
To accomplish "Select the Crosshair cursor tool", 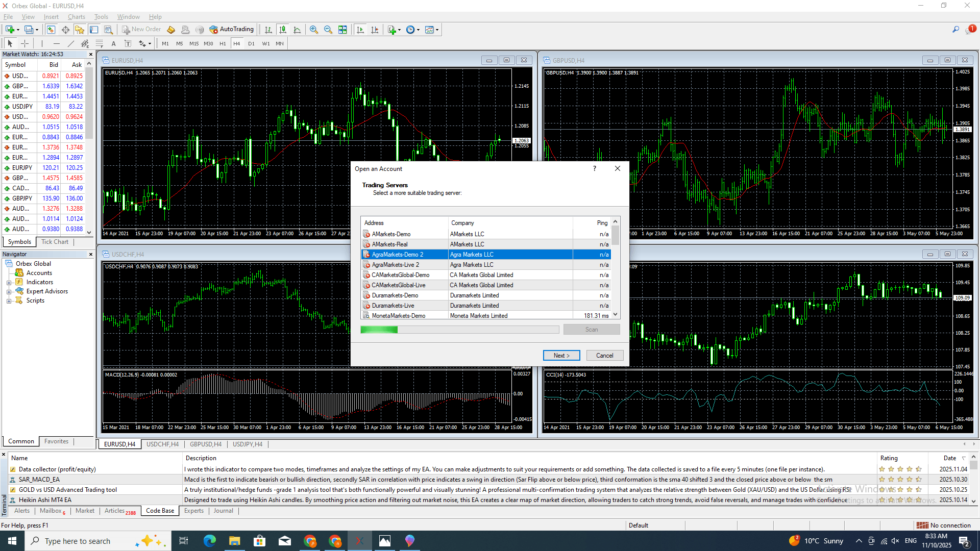I will [24, 43].
